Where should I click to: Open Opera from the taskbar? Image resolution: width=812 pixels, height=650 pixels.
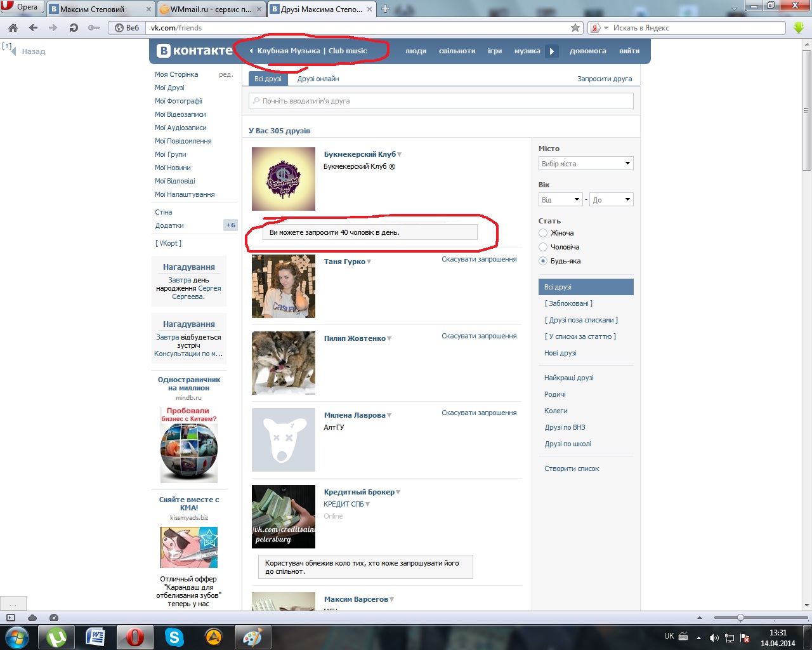pyautogui.click(x=134, y=637)
